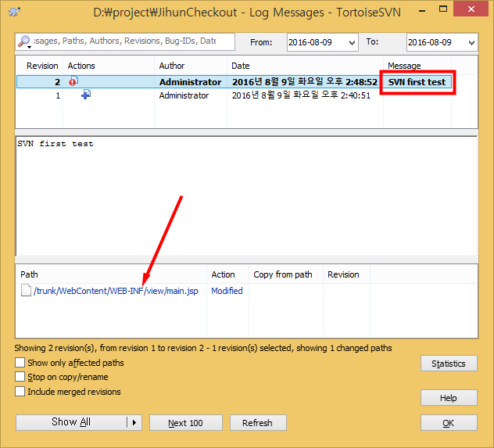Screen dimensions: 494x448
Task: Open the From date dropdown
Action: tap(352, 42)
